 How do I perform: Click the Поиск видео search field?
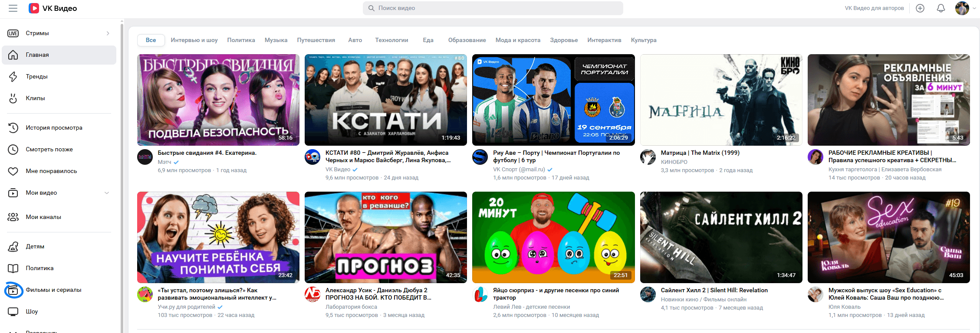[493, 8]
